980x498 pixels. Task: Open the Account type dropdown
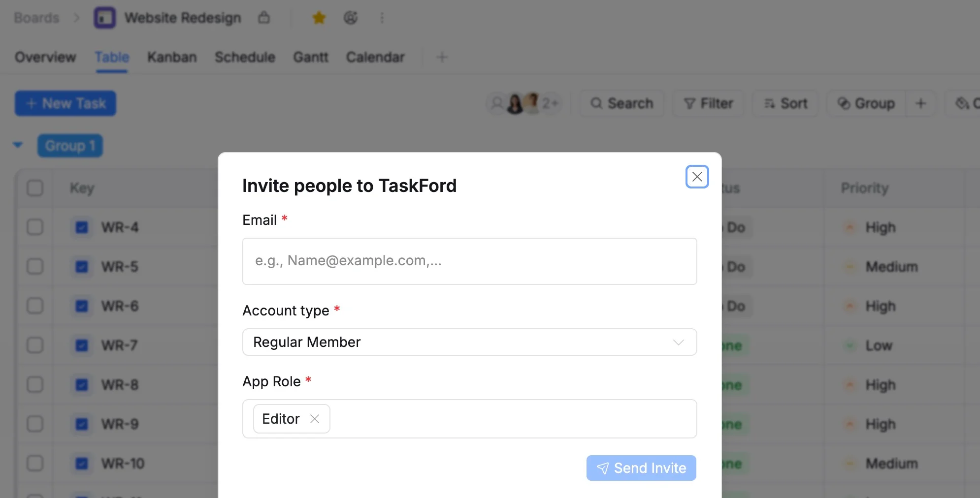pos(470,342)
